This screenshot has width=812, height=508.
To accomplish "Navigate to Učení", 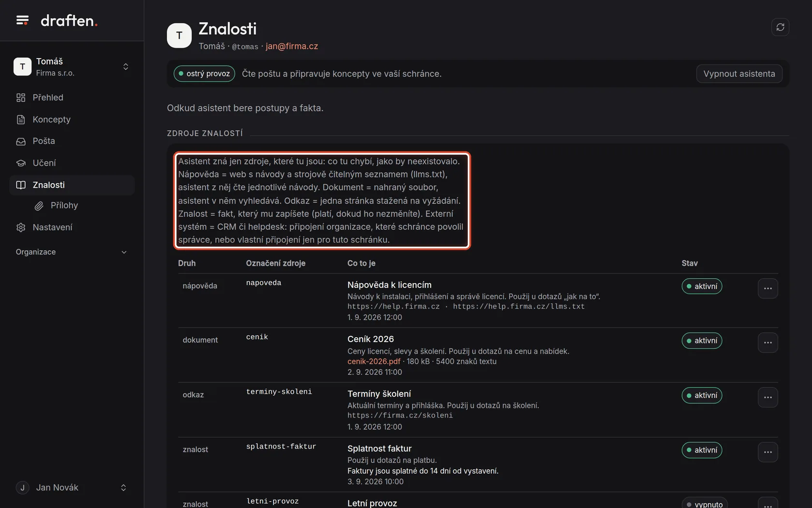I will [x=72, y=163].
